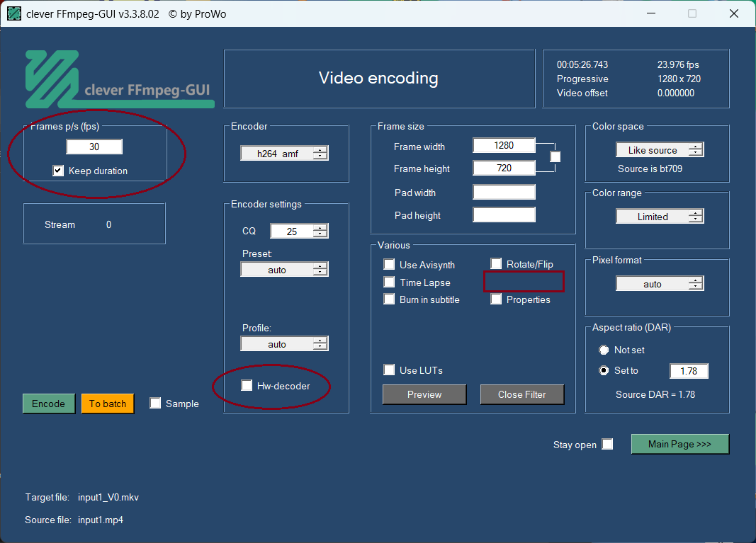Tick the Time Lapse checkbox
Image resolution: width=756 pixels, height=543 pixels.
pos(389,282)
